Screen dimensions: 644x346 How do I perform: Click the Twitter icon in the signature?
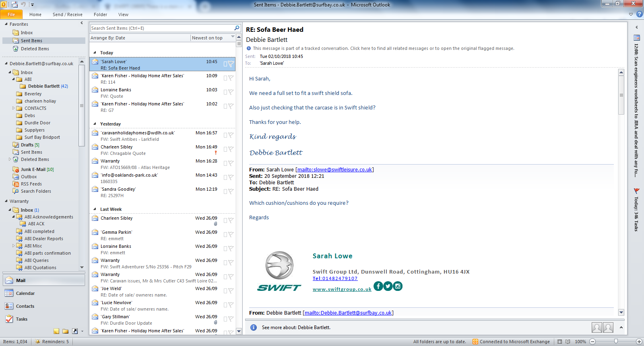[388, 286]
